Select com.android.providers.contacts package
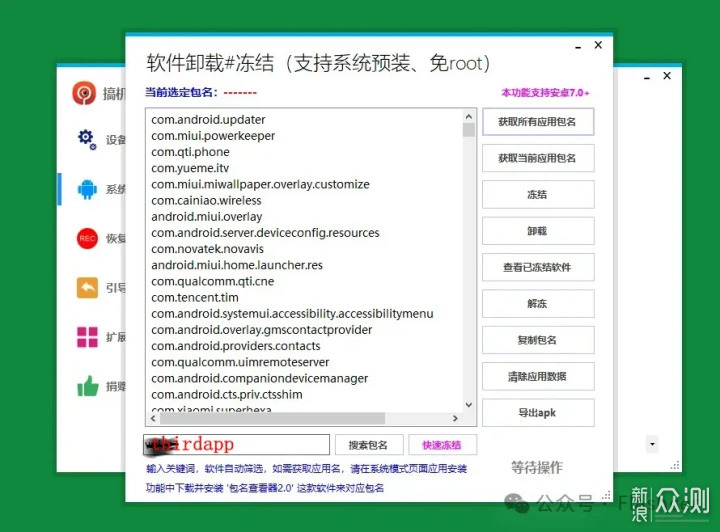 pyautogui.click(x=236, y=346)
